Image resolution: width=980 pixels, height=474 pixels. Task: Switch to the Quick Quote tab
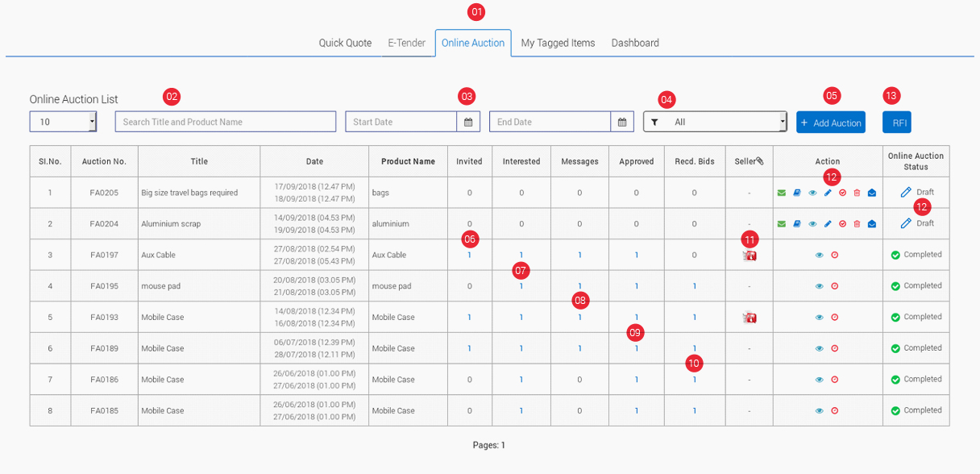coord(345,43)
